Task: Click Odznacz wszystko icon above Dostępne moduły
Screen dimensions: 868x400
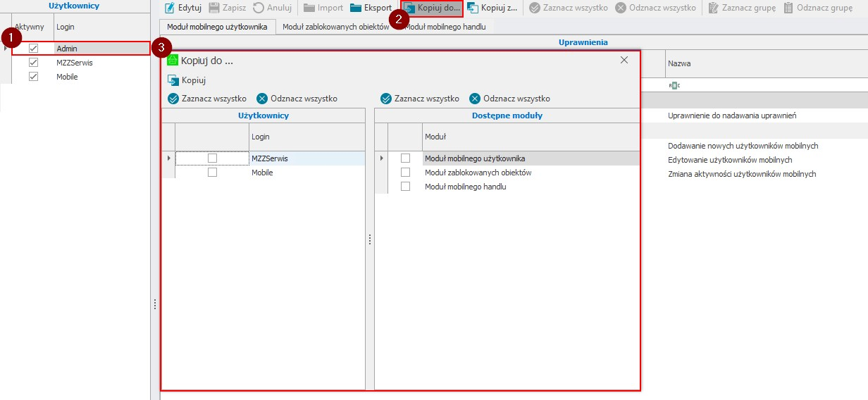Action: pos(475,99)
